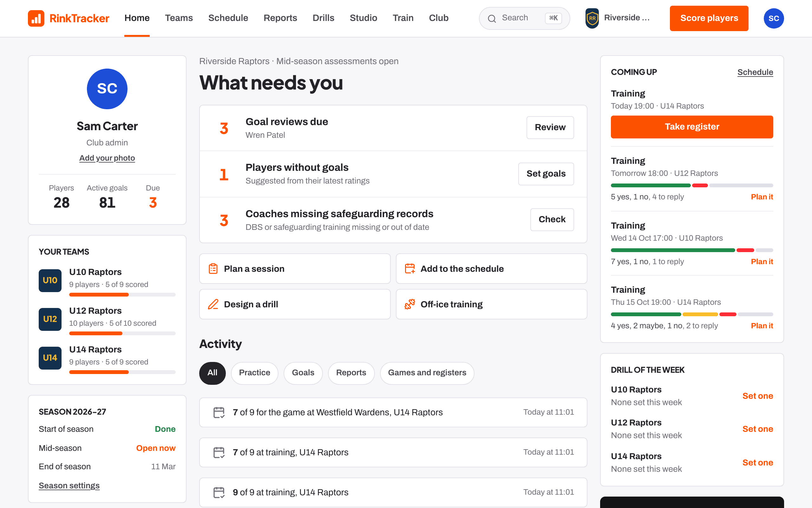The image size is (812, 508).
Task: Click the search magnifier icon
Action: tap(492, 18)
